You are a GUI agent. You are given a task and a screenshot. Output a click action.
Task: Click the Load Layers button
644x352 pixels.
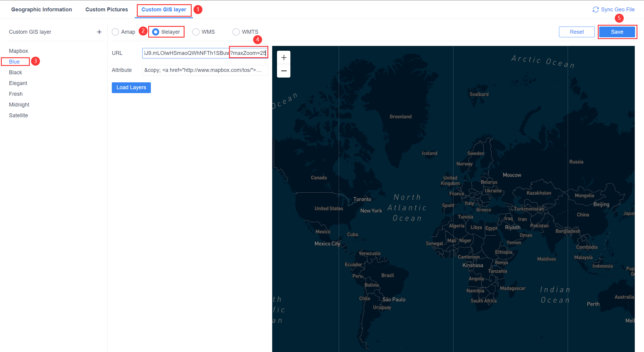point(131,87)
